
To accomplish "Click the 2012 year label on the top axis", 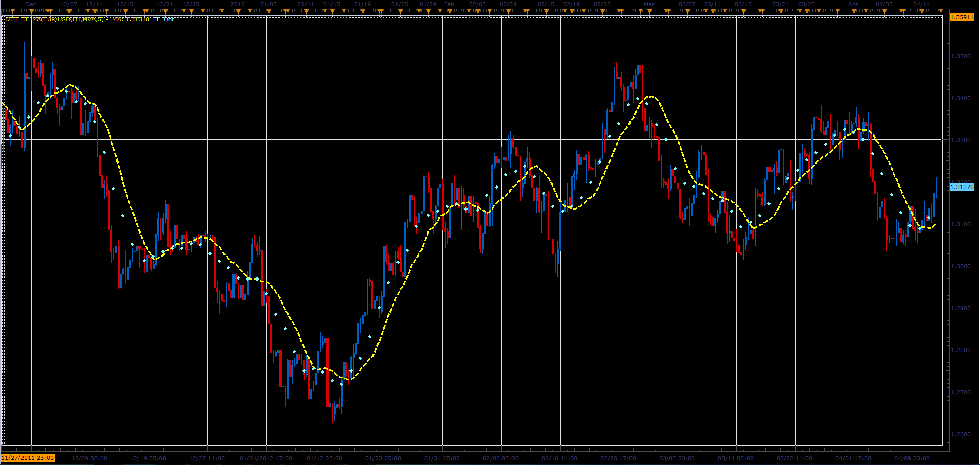I will tap(238, 4).
